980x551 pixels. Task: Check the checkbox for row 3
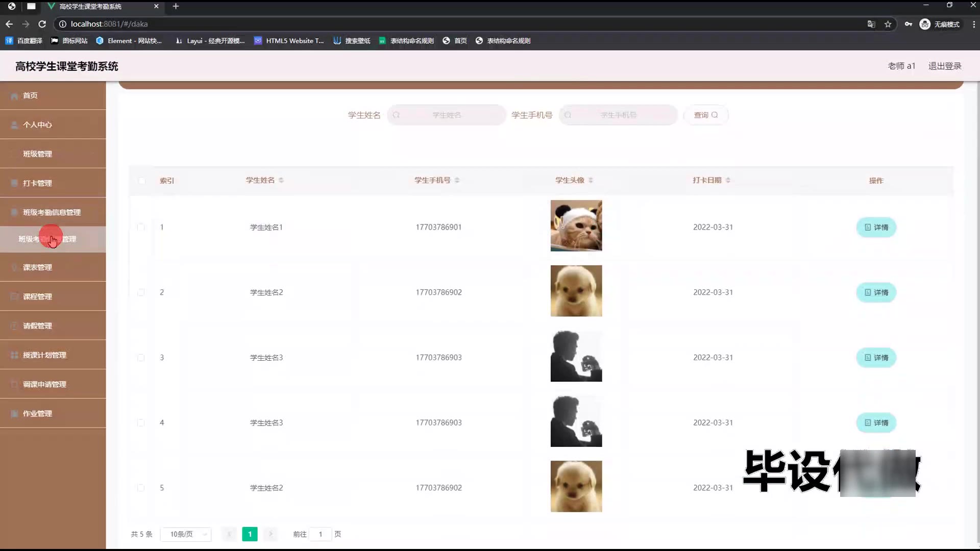point(141,358)
